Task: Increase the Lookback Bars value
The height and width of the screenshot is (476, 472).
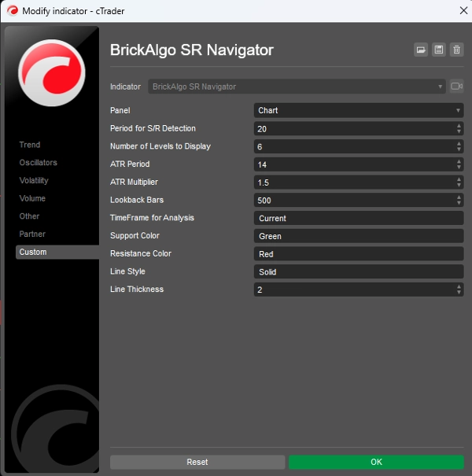Action: coord(459,197)
